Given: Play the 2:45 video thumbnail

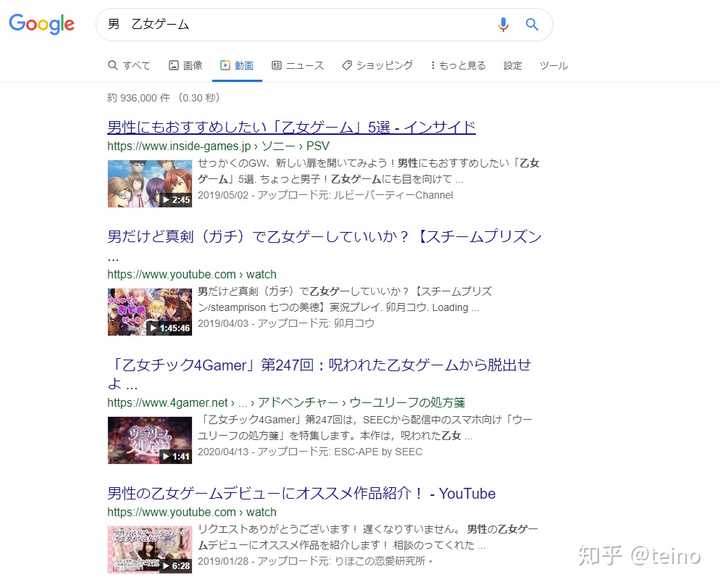Looking at the screenshot, I should pos(150,184).
